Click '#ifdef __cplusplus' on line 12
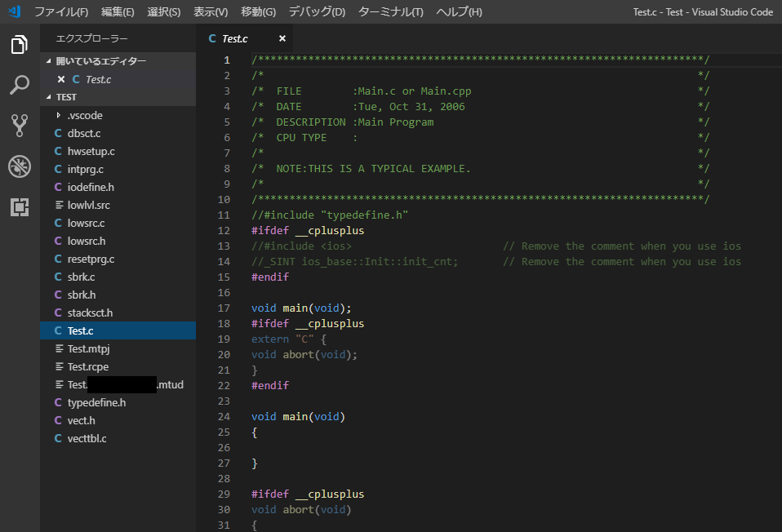Screen dimensions: 782x532 point(308,230)
